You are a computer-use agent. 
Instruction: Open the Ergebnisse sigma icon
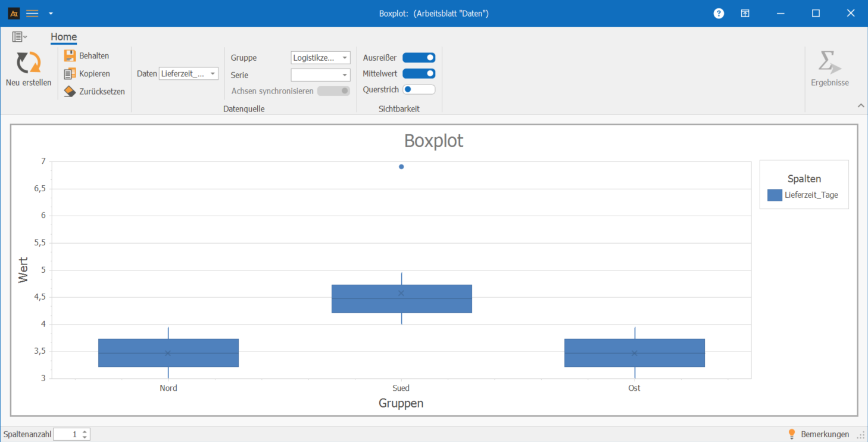(829, 63)
